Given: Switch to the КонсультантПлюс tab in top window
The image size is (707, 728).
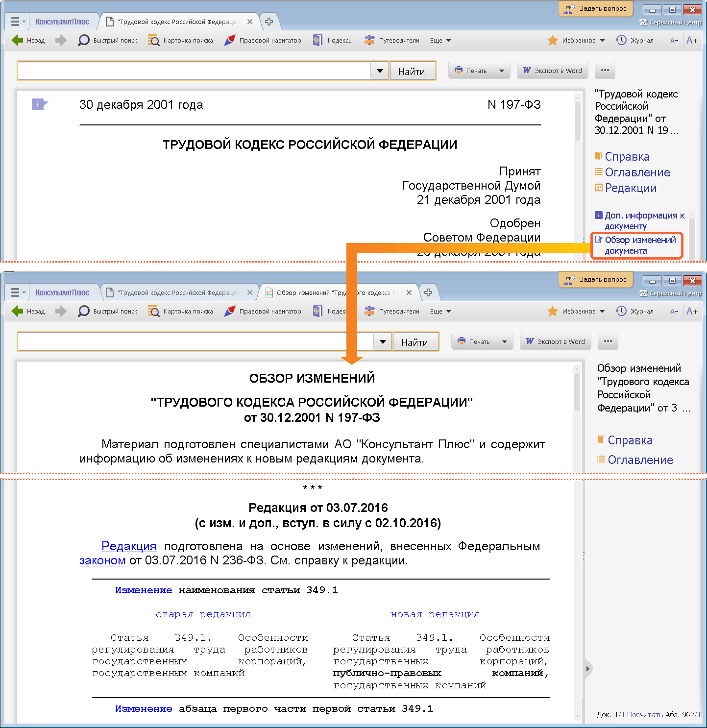Looking at the screenshot, I should click(62, 22).
